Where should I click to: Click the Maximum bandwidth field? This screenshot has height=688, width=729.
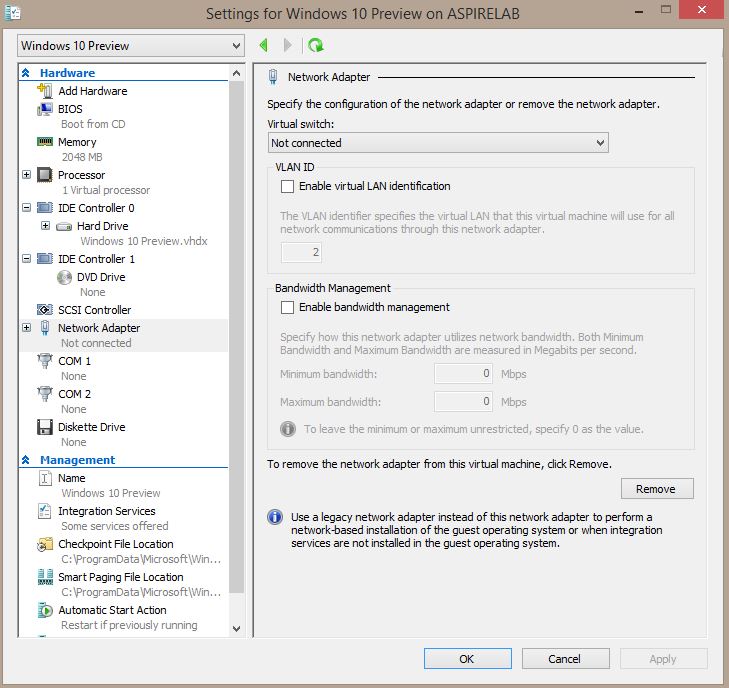coord(464,402)
